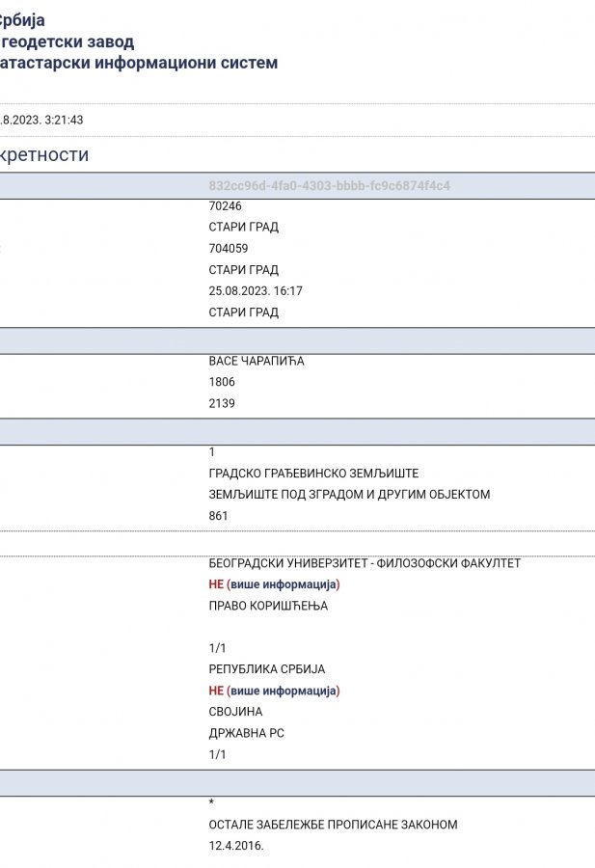This screenshot has width=595, height=868.
Task: Open 'више информација' link below Филозофски факултет
Action: pos(283,584)
